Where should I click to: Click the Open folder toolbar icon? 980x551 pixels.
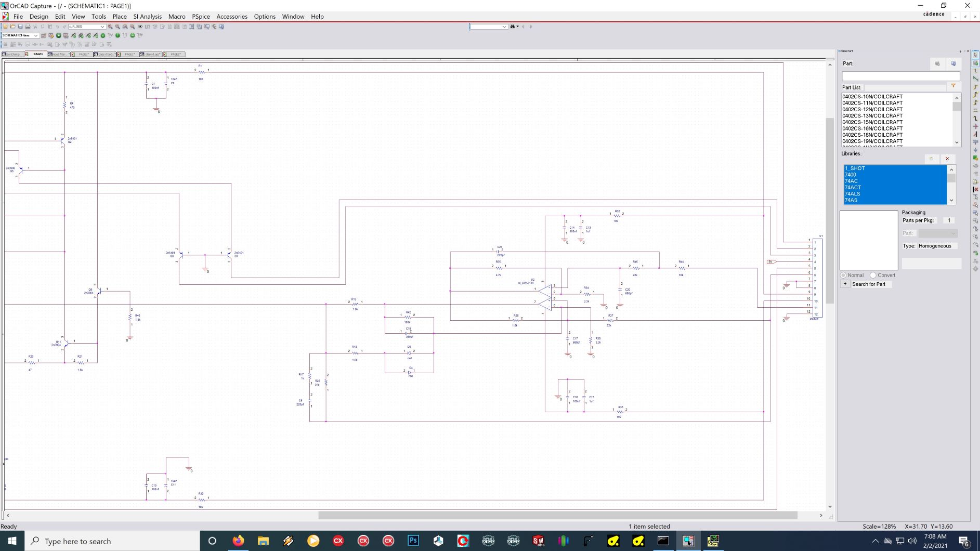click(x=12, y=27)
